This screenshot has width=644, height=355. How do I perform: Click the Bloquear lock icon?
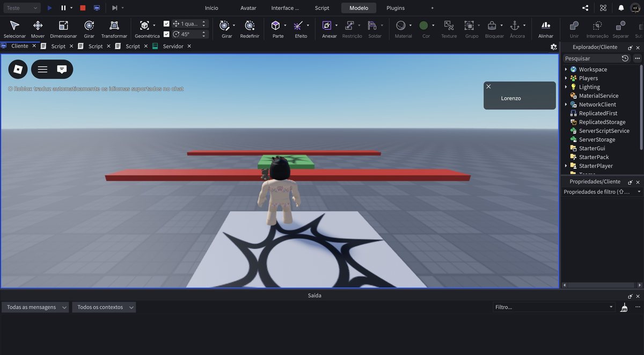pyautogui.click(x=492, y=25)
